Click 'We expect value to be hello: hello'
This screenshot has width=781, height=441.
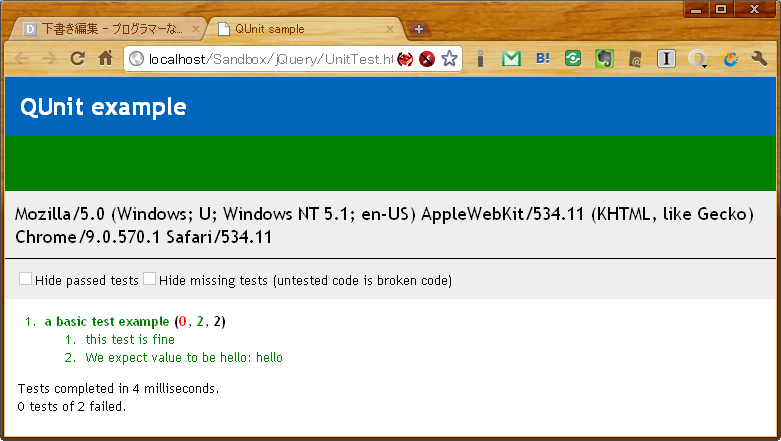pos(184,357)
